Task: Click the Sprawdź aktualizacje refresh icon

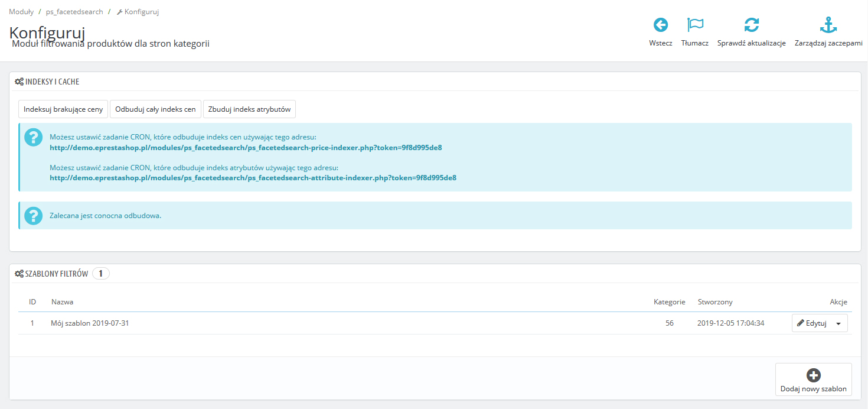Action: click(751, 25)
